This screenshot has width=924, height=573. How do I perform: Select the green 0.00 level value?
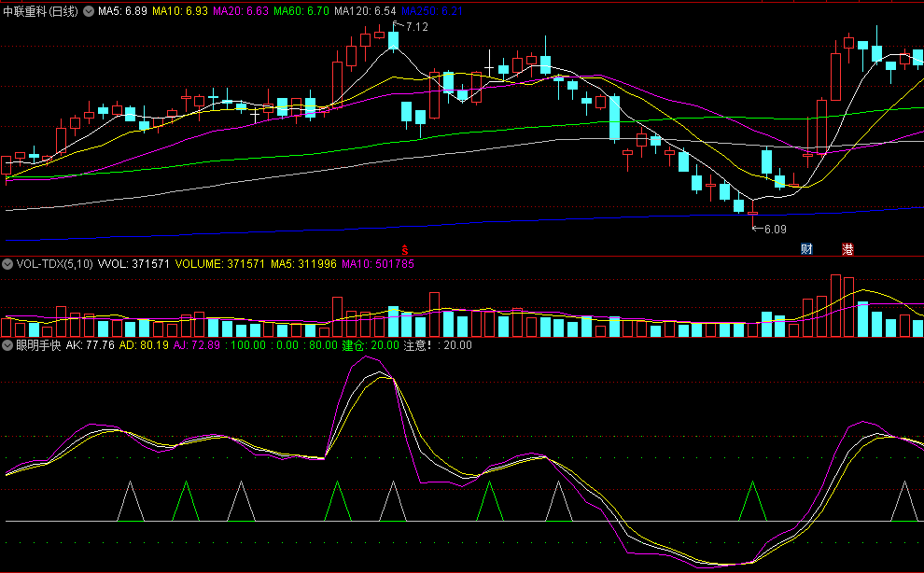tap(287, 345)
